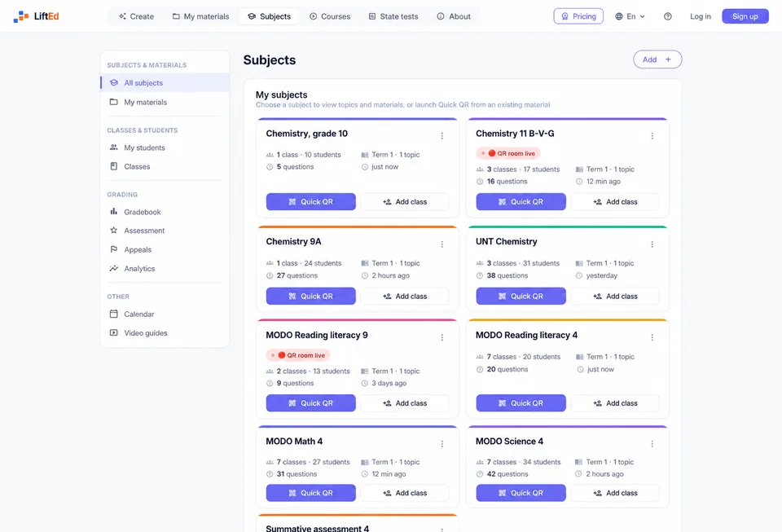Click the Add plus button

pyautogui.click(x=657, y=59)
